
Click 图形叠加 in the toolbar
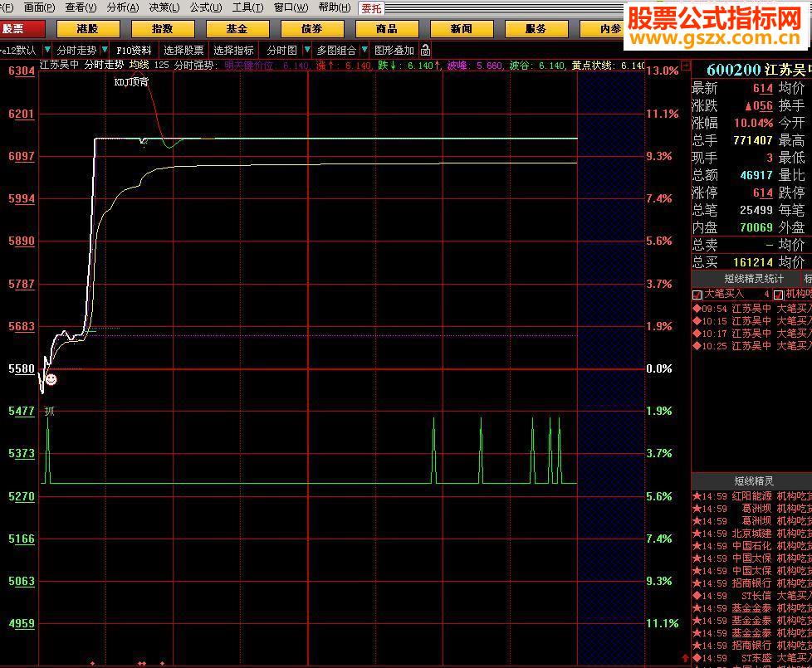coord(394,50)
